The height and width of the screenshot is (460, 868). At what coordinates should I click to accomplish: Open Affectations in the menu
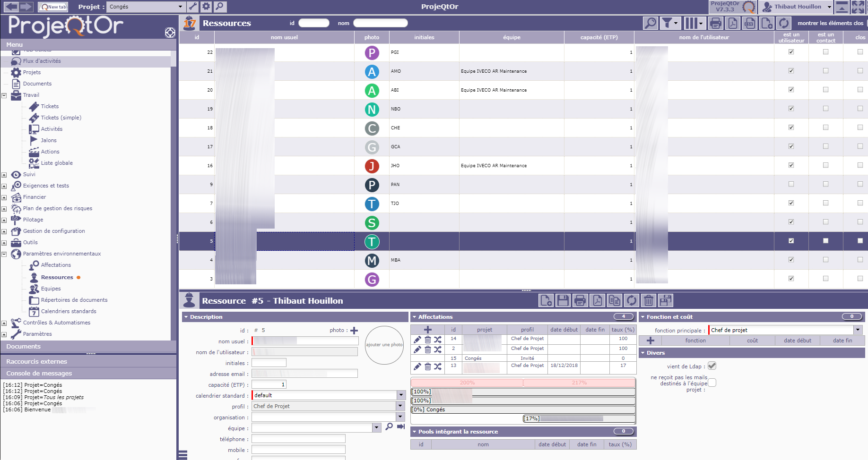[x=56, y=265]
